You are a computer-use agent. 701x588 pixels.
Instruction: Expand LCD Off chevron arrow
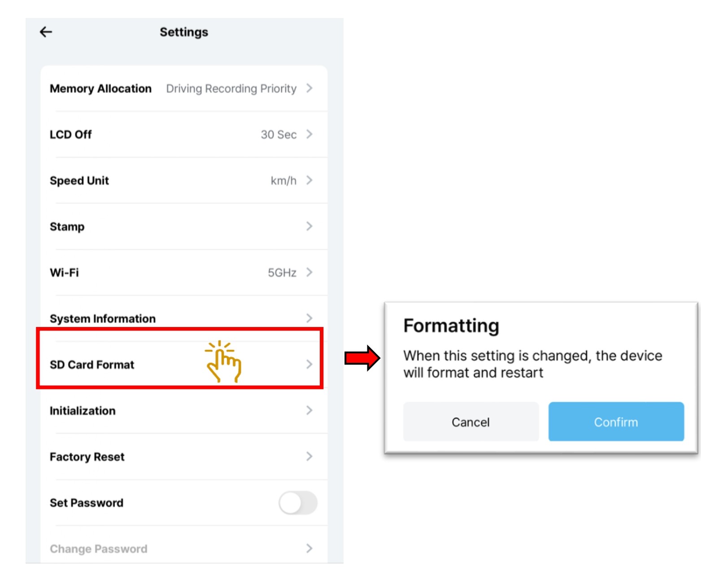point(309,134)
